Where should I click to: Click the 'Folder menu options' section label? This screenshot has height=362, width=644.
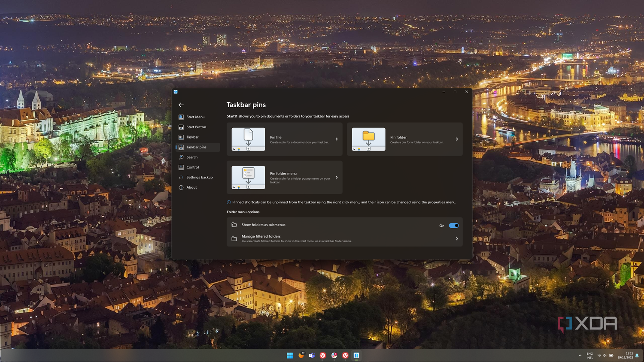pyautogui.click(x=243, y=212)
